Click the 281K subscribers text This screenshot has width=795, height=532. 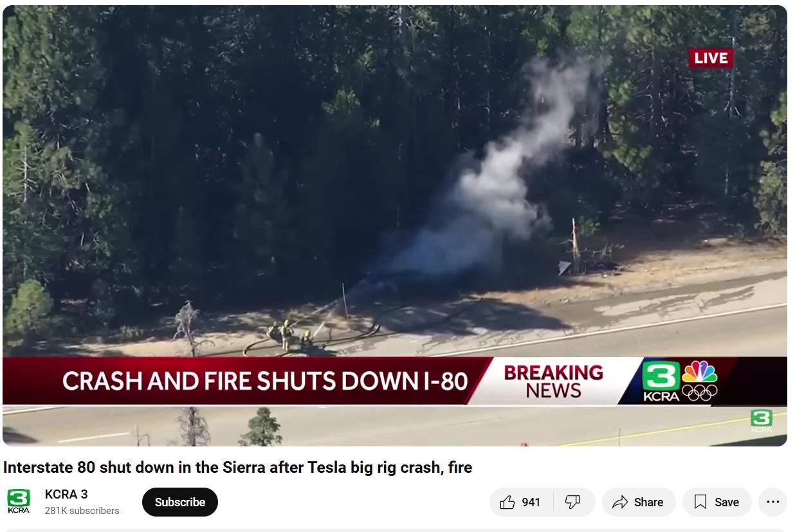82,511
